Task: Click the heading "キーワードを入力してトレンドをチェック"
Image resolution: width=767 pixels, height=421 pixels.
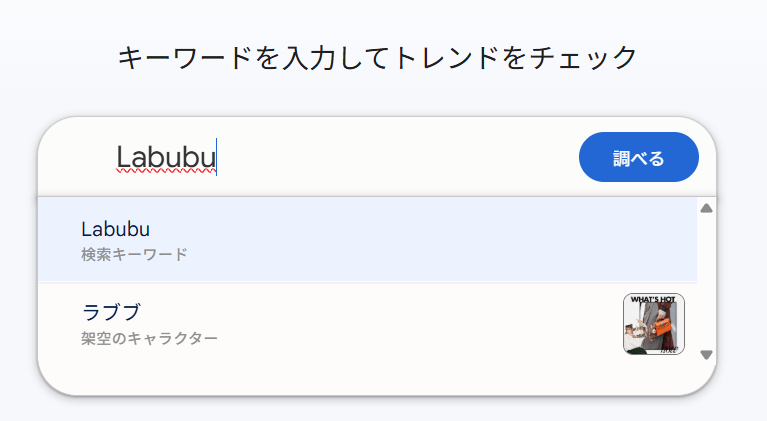Action: pyautogui.click(x=377, y=58)
